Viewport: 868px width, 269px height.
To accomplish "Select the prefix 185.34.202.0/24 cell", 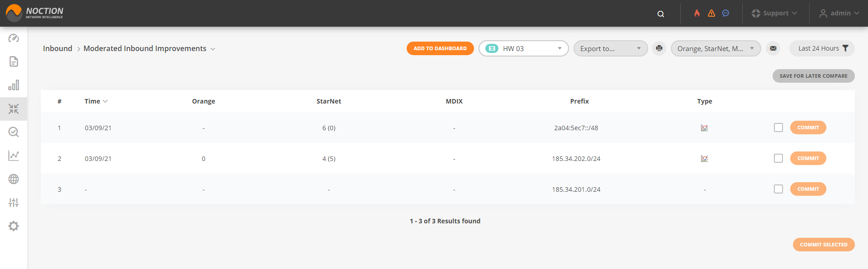I will pos(576,159).
